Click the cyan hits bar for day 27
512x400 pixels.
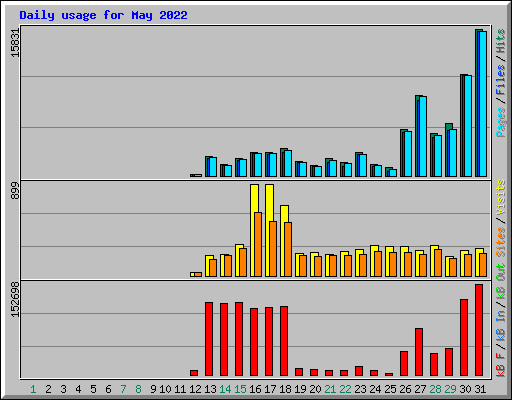pyautogui.click(x=423, y=136)
